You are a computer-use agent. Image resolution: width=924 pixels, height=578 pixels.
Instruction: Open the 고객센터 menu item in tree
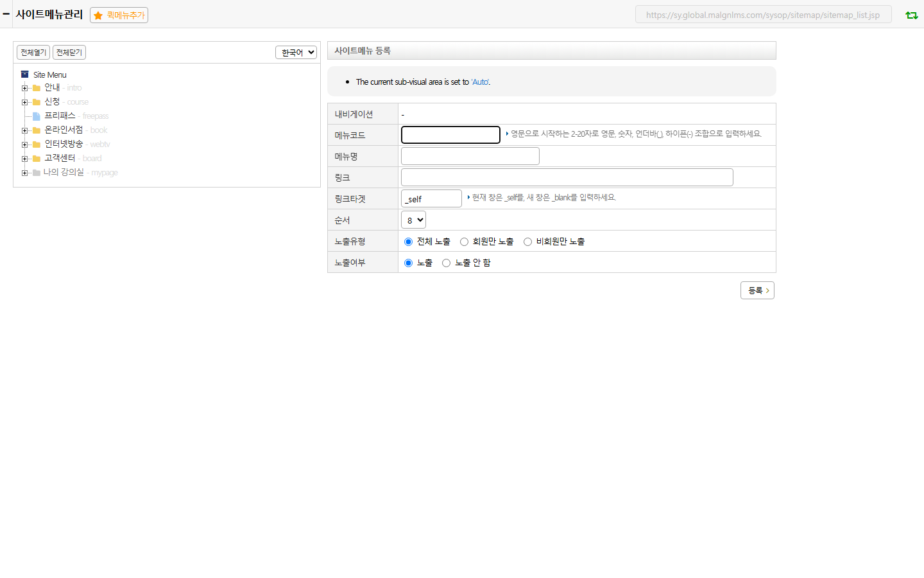pyautogui.click(x=60, y=158)
